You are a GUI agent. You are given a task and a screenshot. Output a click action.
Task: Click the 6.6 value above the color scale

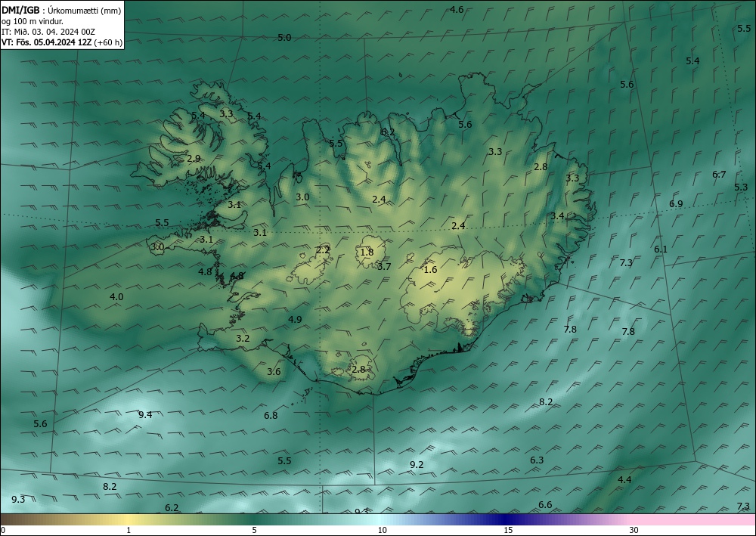click(545, 505)
